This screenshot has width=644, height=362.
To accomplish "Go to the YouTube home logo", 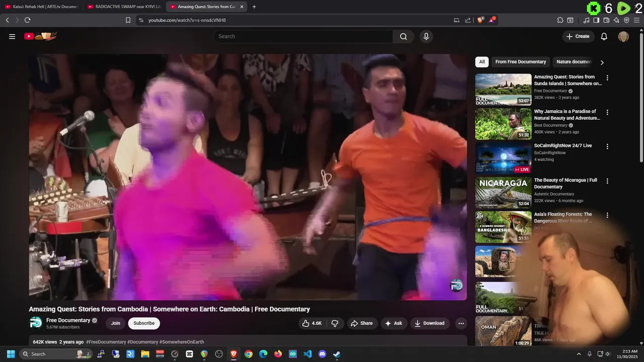I will (x=40, y=36).
